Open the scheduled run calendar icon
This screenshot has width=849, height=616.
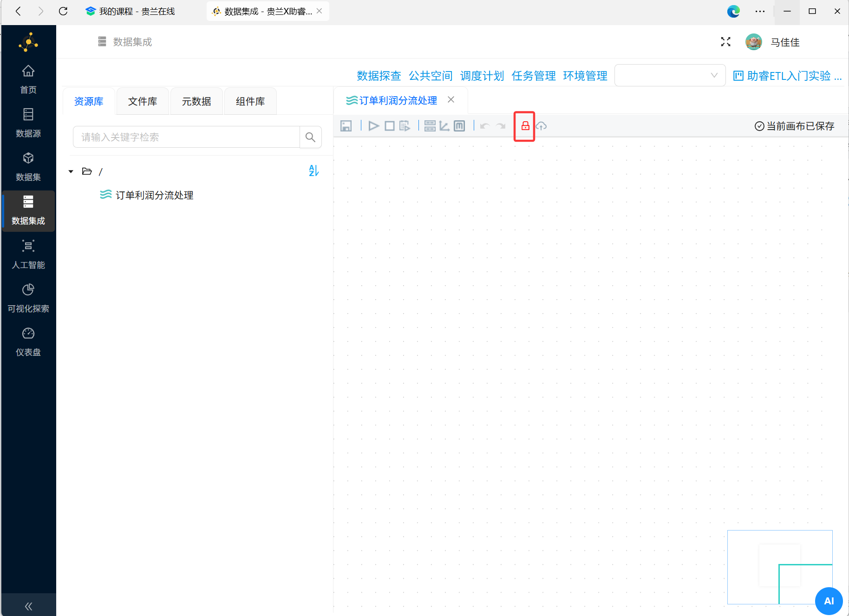tap(405, 126)
